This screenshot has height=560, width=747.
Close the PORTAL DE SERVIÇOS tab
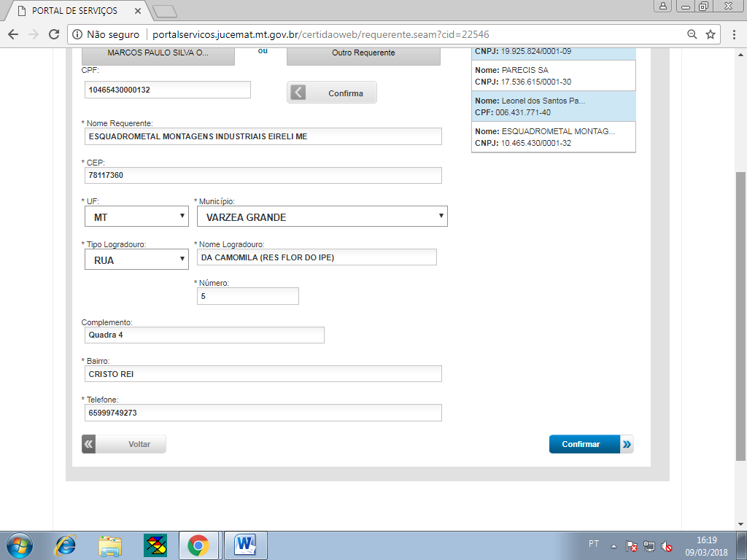[137, 10]
